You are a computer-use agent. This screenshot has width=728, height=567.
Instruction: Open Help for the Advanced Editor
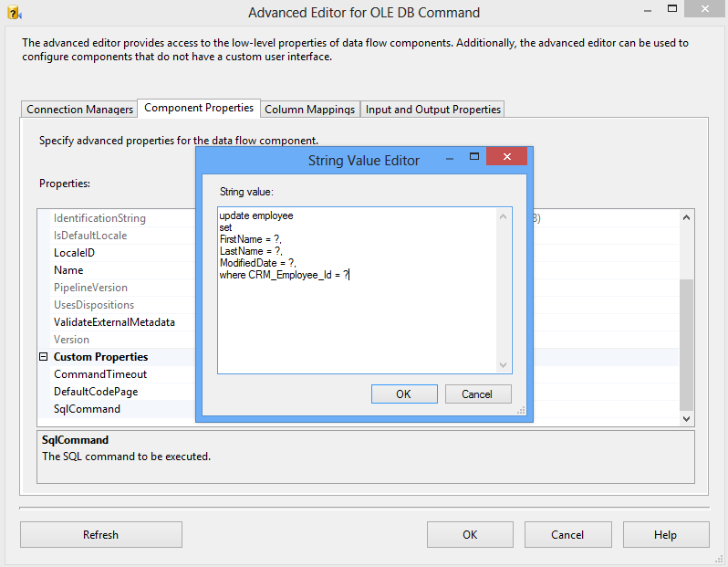[x=666, y=534]
